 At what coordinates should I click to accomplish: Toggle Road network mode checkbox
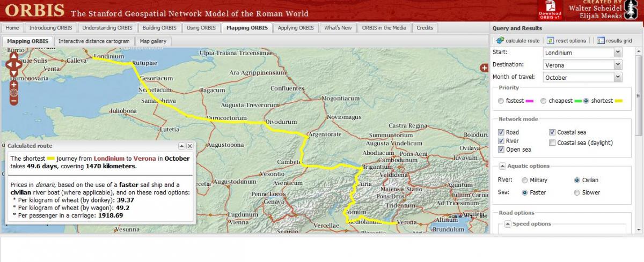coord(501,132)
